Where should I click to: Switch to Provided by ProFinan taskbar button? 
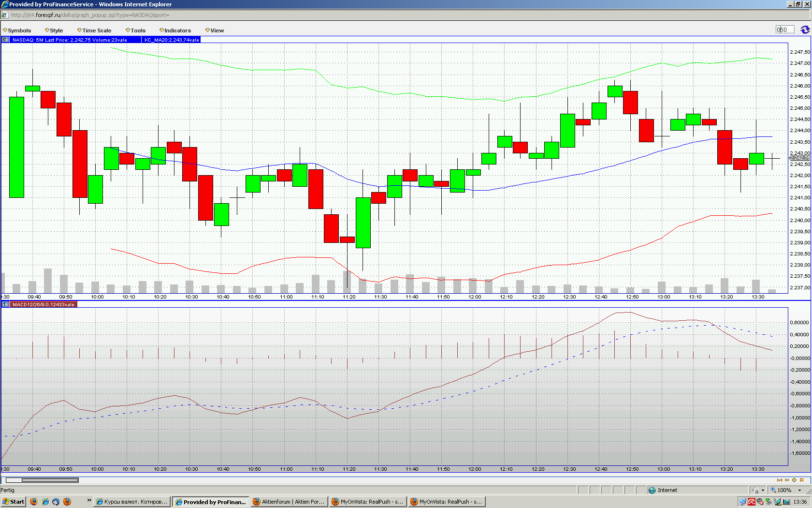click(210, 502)
